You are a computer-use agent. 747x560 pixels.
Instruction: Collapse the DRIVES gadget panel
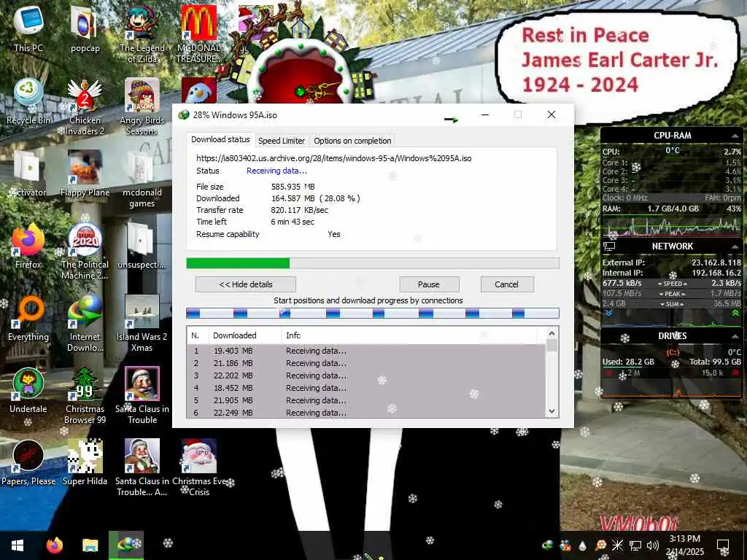click(735, 336)
